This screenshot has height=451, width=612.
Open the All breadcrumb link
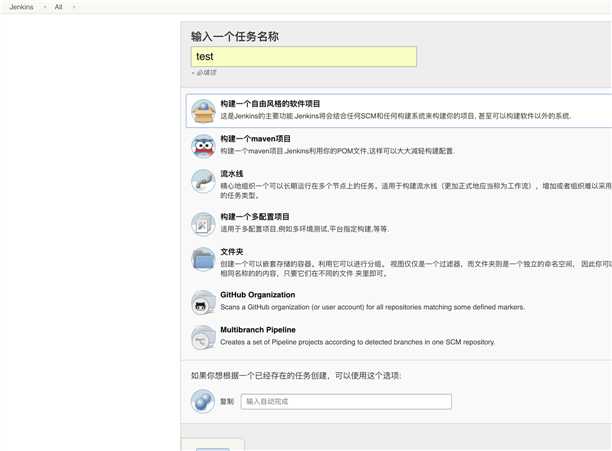point(59,7)
